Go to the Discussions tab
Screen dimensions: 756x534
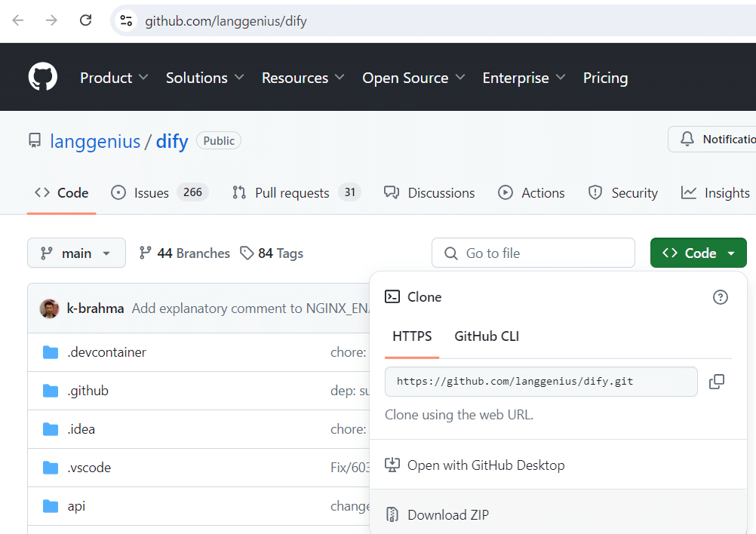click(x=429, y=193)
